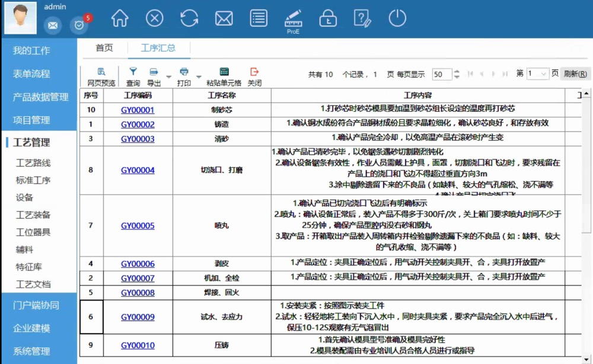Go to first page navigation arrow
This screenshot has height=364, width=593.
pyautogui.click(x=470, y=74)
